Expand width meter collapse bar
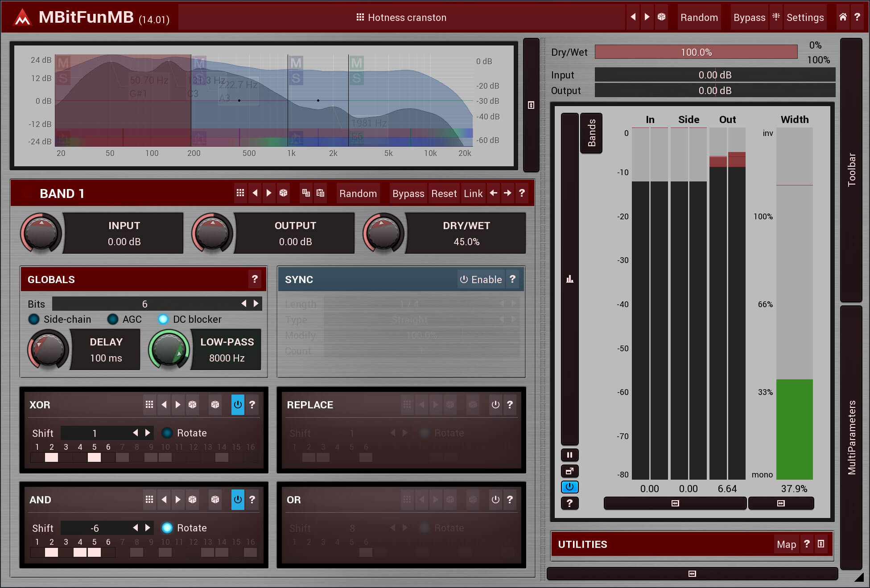Viewport: 870px width, 588px height. click(781, 503)
